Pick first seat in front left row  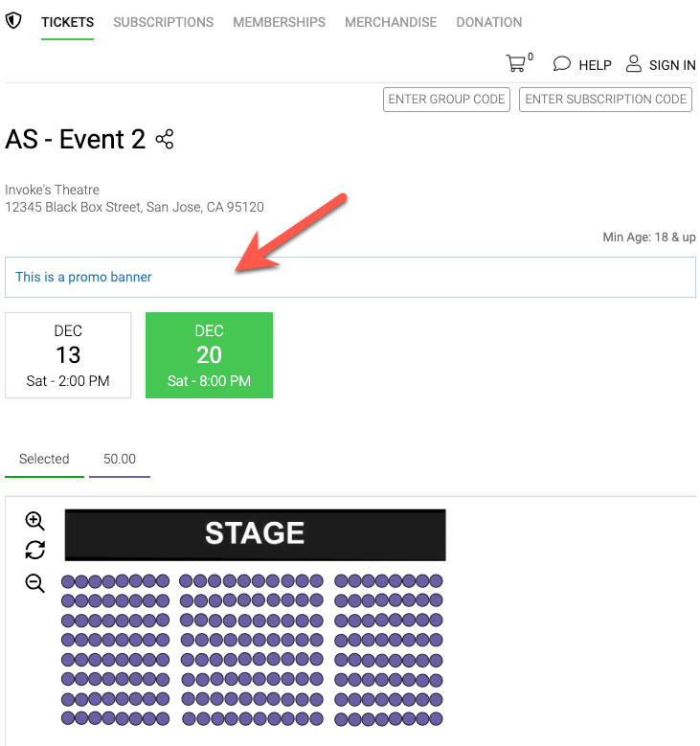(x=68, y=581)
